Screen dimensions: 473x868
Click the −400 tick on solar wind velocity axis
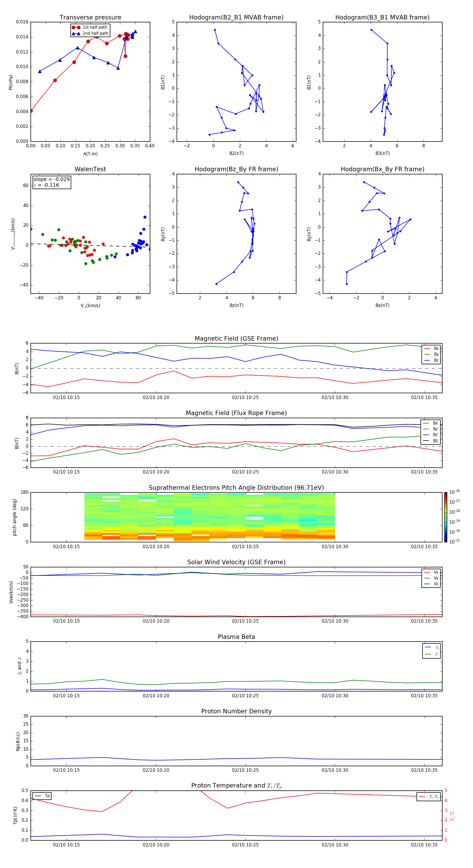click(22, 617)
